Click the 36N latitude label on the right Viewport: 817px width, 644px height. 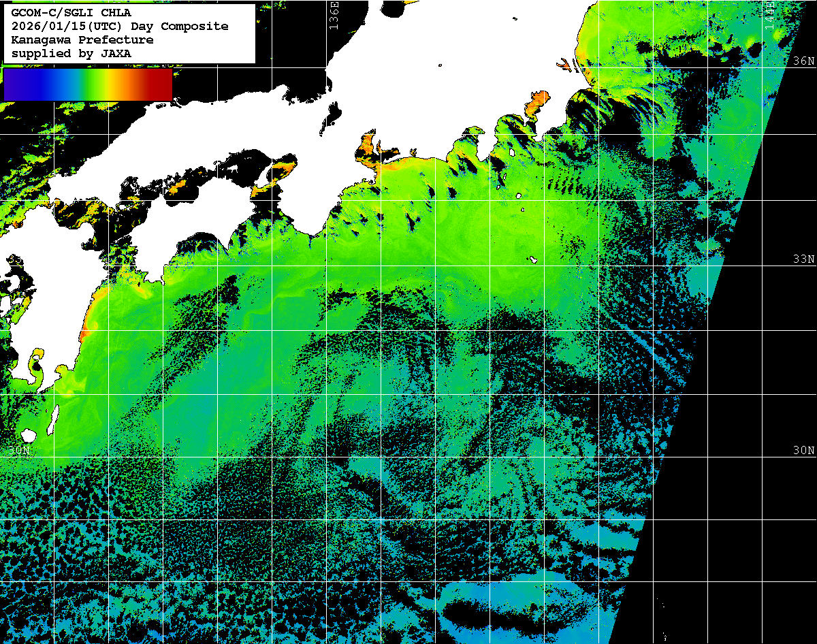tap(803, 61)
